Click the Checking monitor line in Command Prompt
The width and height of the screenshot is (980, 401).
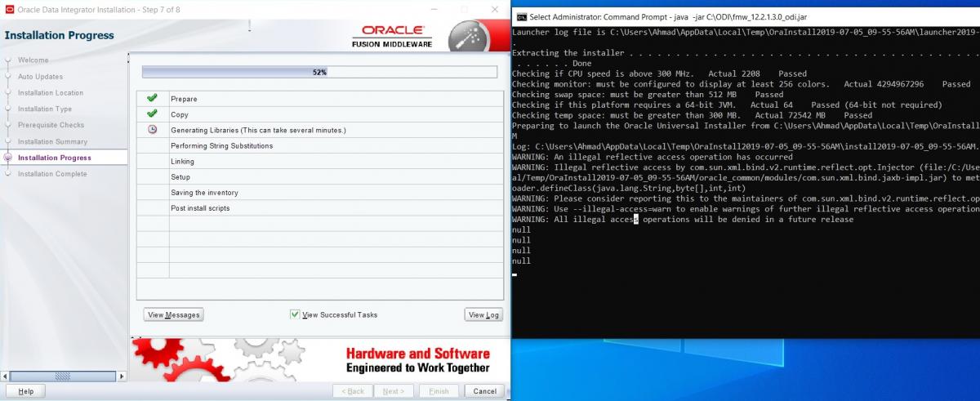(x=742, y=84)
